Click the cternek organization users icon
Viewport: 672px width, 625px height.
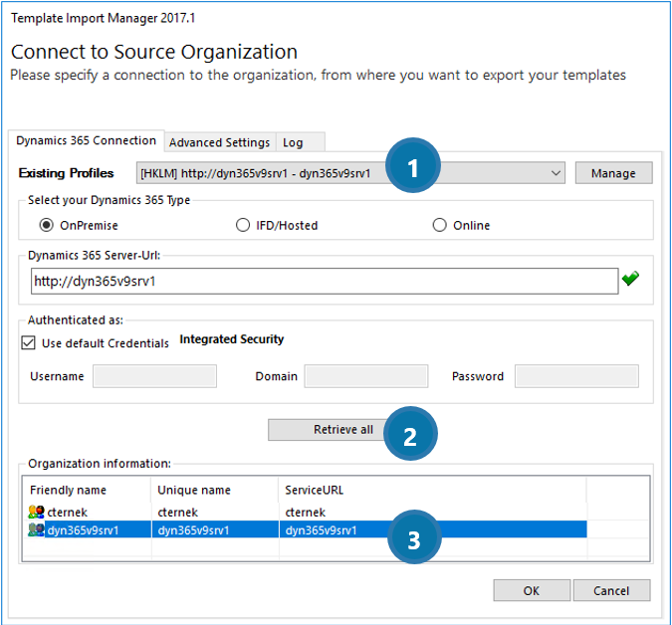36,512
